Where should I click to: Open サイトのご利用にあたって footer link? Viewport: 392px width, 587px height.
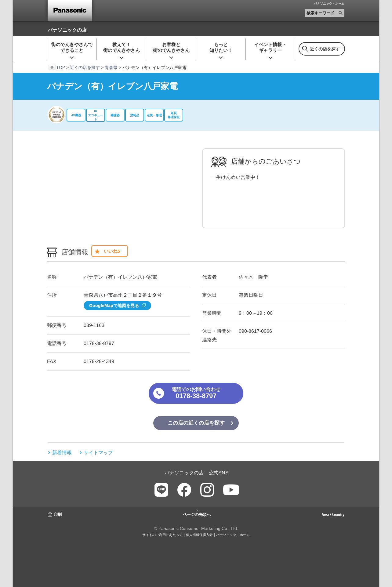pos(162,535)
